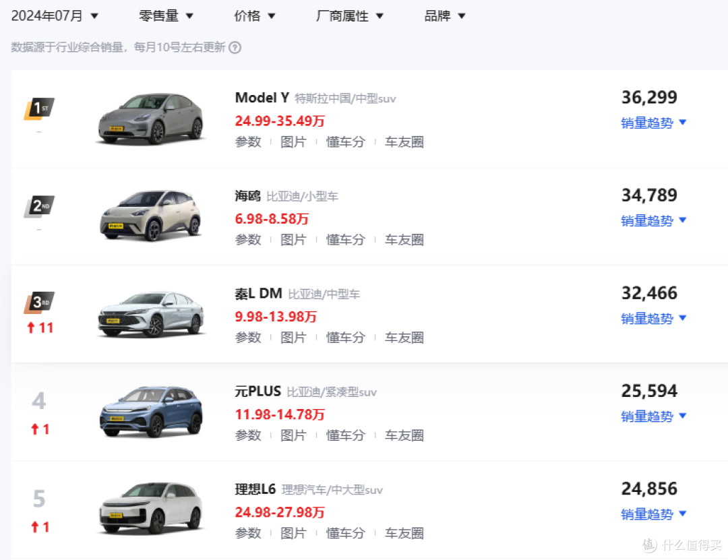
Task: Click the sales figure 34,789
Action: [x=649, y=195]
